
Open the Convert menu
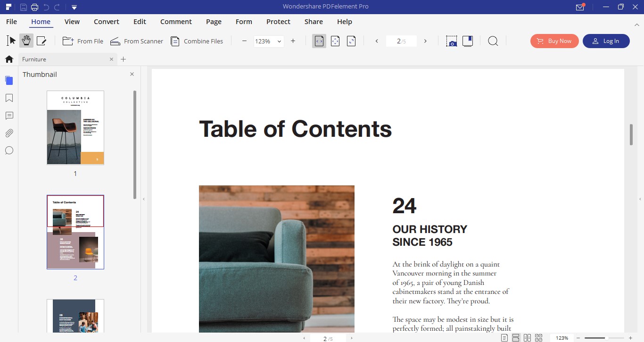click(107, 22)
